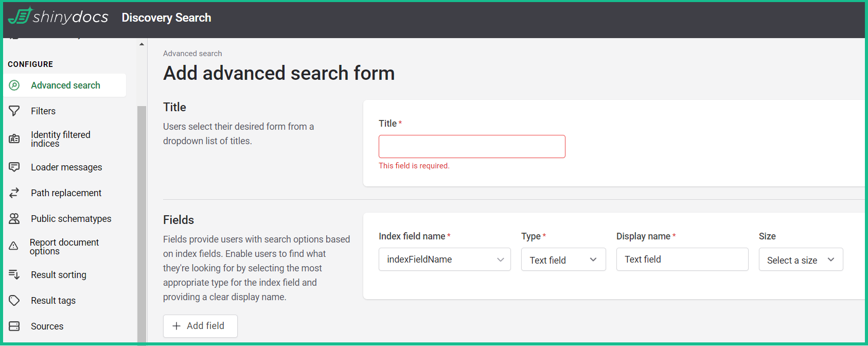Follow the Advanced search breadcrumb link
This screenshot has height=346, width=868.
pos(192,54)
